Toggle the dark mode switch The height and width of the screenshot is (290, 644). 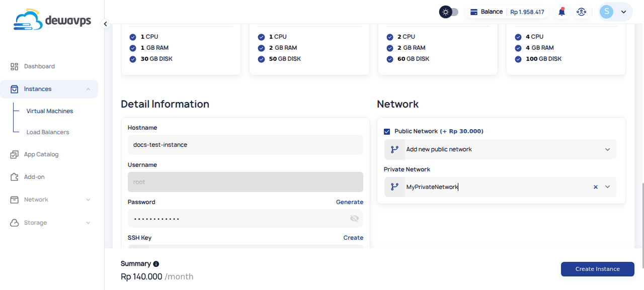click(x=449, y=12)
